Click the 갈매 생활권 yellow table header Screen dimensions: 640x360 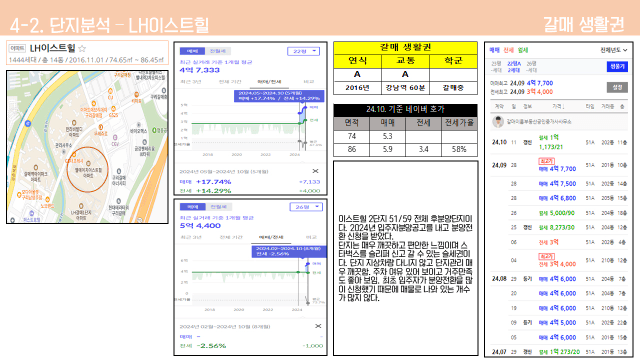(405, 48)
